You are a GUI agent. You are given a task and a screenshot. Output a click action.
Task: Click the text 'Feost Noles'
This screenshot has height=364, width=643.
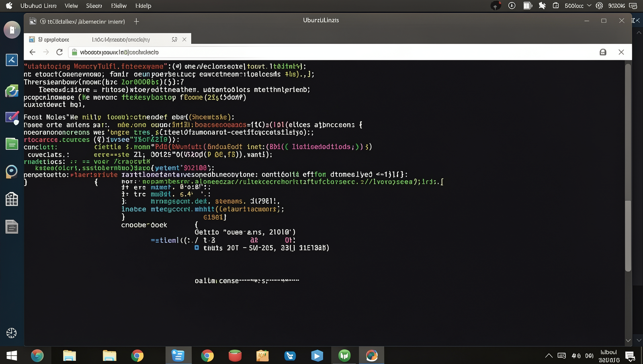click(44, 117)
